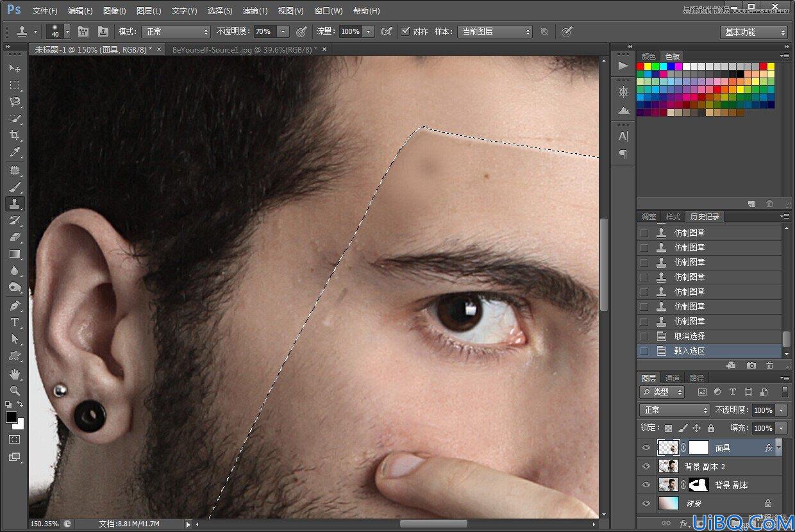Viewport: 795px width, 532px height.
Task: Click the foreground color black swatch
Action: coord(12,417)
